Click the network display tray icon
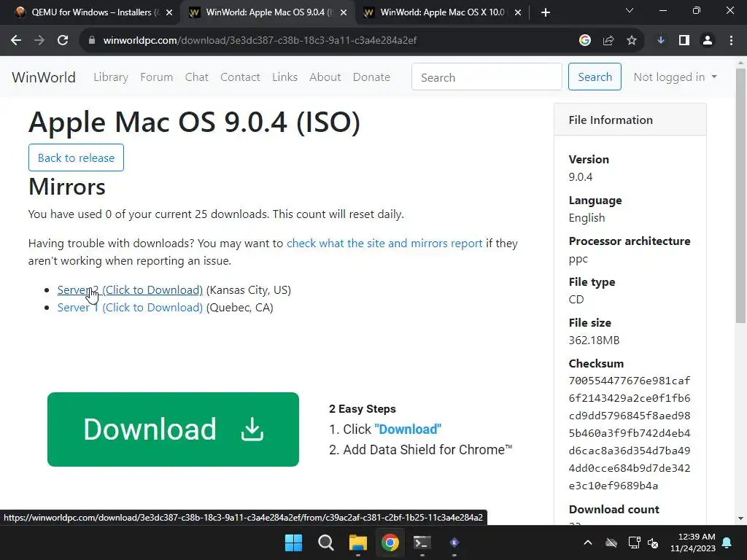 point(634,542)
